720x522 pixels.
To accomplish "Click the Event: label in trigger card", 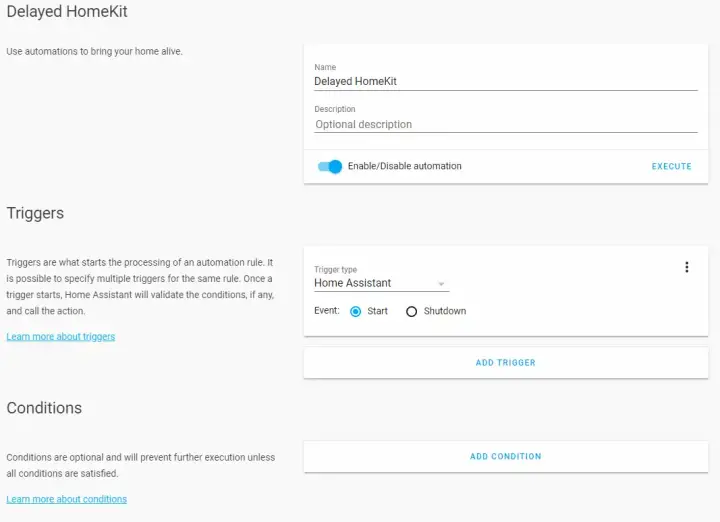I will 326,311.
